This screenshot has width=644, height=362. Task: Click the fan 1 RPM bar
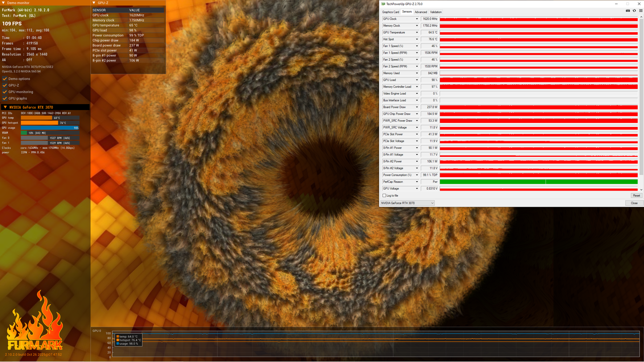pos(50,143)
